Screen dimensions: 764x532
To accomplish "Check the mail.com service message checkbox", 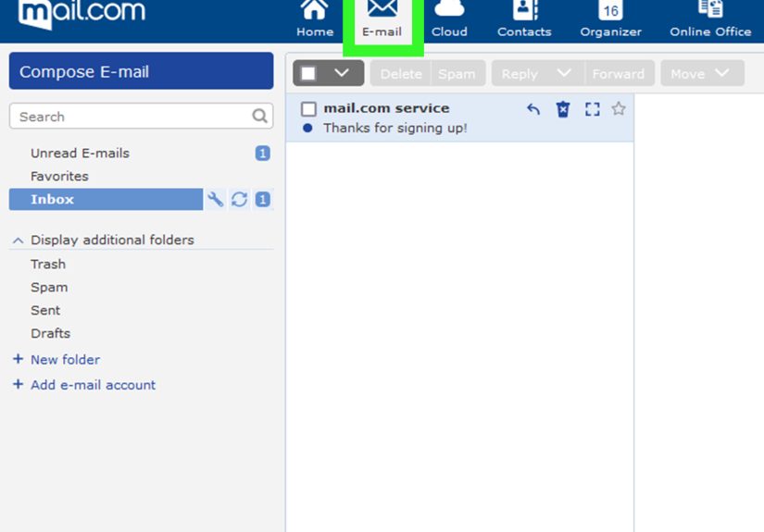I will tap(308, 108).
